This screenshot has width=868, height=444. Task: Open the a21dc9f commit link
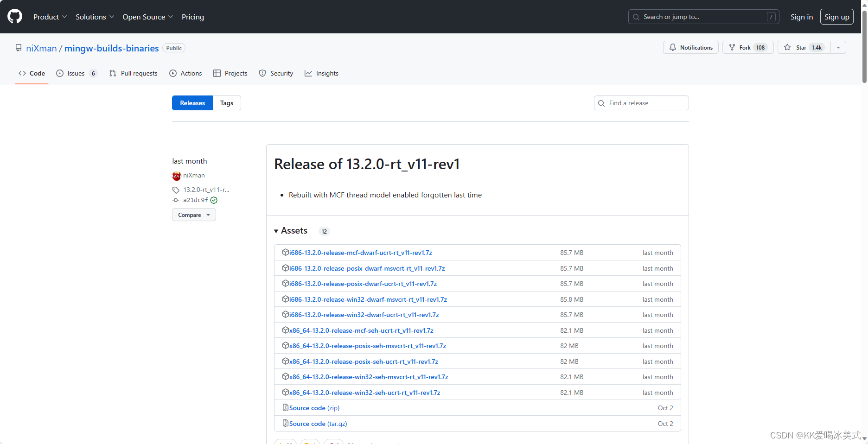pyautogui.click(x=196, y=200)
